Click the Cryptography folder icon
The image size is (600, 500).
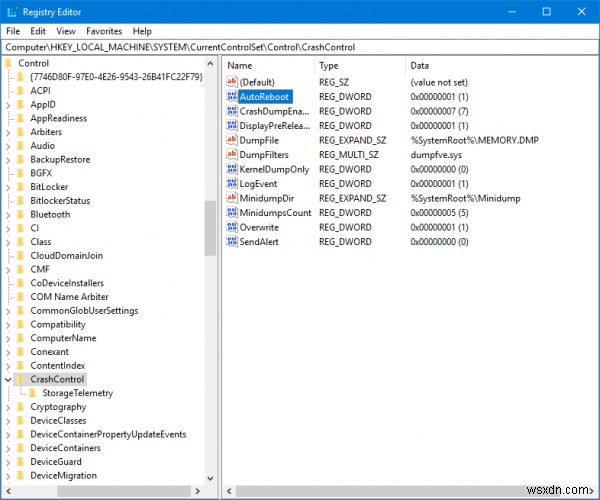21,407
